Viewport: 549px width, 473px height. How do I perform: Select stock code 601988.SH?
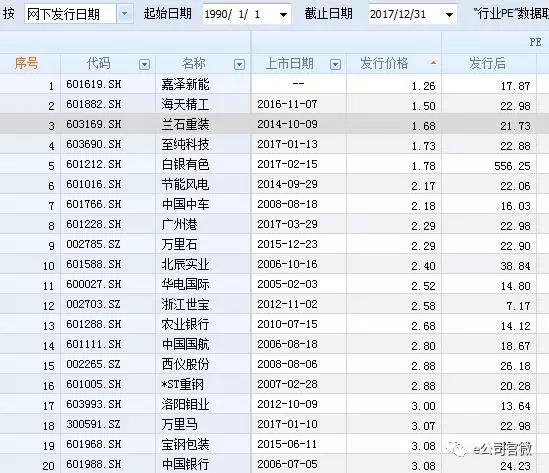click(94, 464)
